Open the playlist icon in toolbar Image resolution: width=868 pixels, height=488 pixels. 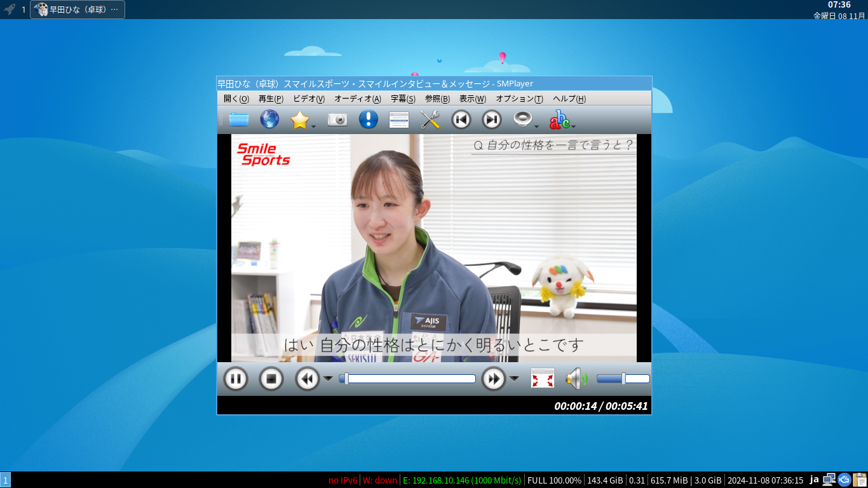(399, 119)
